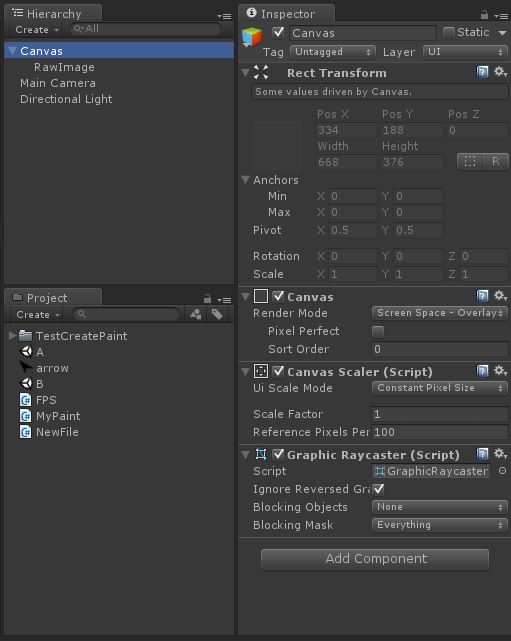Click the Project search field

126,314
